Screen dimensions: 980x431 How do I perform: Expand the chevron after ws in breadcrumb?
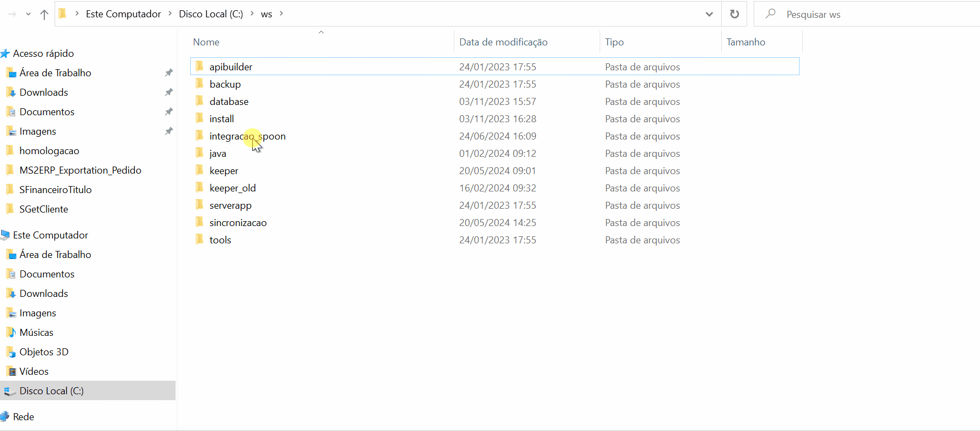pyautogui.click(x=281, y=14)
